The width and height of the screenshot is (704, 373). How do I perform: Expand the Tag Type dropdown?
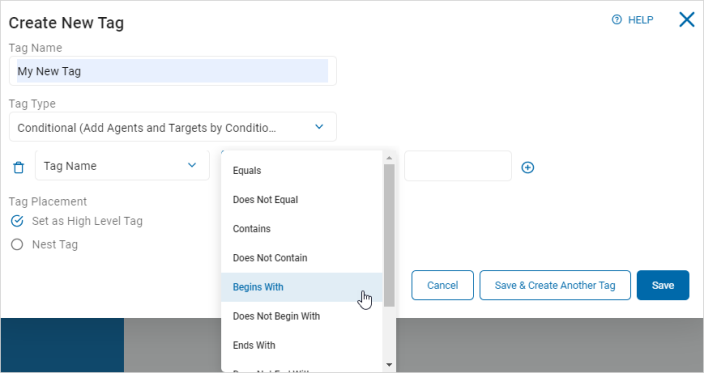pos(173,127)
